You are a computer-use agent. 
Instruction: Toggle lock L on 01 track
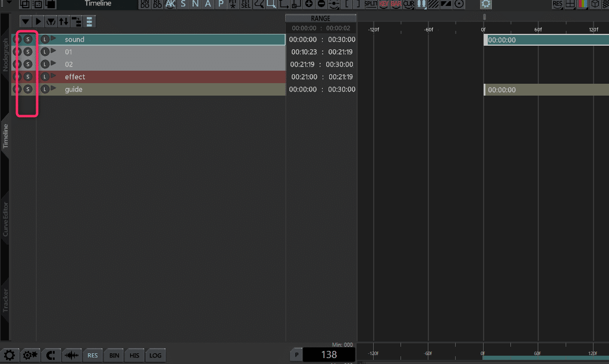tap(45, 52)
